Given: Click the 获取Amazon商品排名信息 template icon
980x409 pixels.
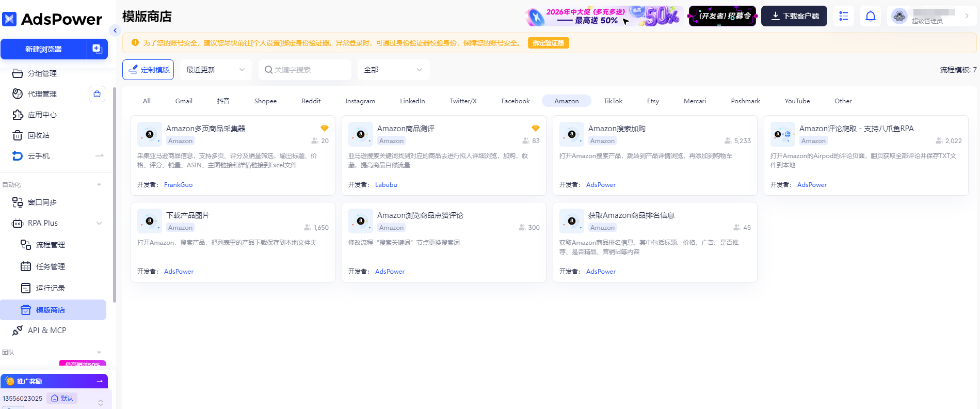Looking at the screenshot, I should (x=572, y=221).
